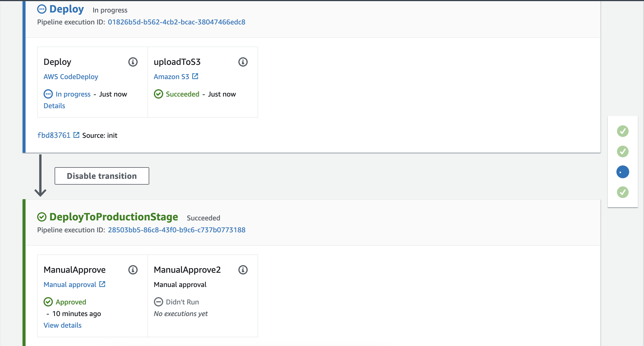Open Deploy stage pipeline execution ID link
The width and height of the screenshot is (644, 346).
(x=177, y=22)
